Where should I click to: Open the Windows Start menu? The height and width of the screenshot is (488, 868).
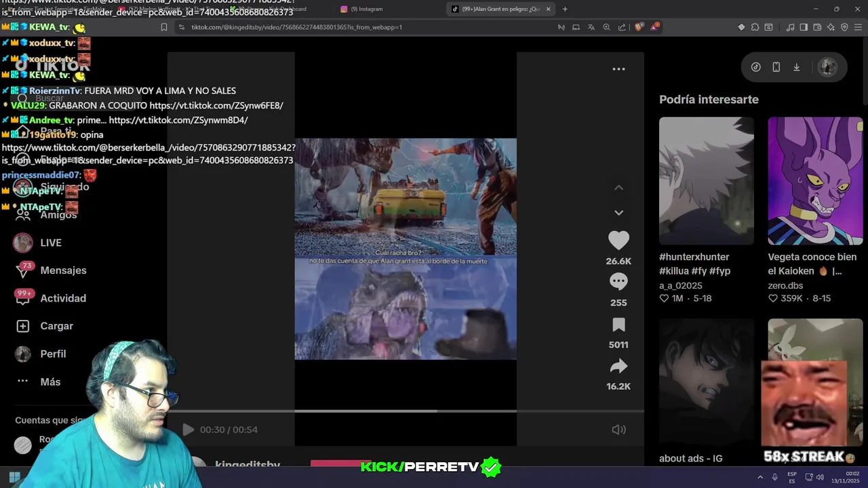[x=14, y=476]
